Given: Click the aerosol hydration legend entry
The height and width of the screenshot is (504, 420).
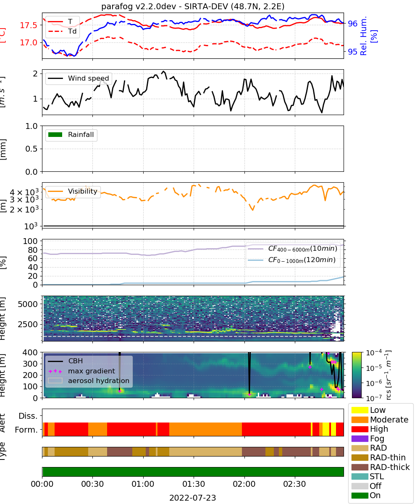Looking at the screenshot, I should [x=89, y=381].
